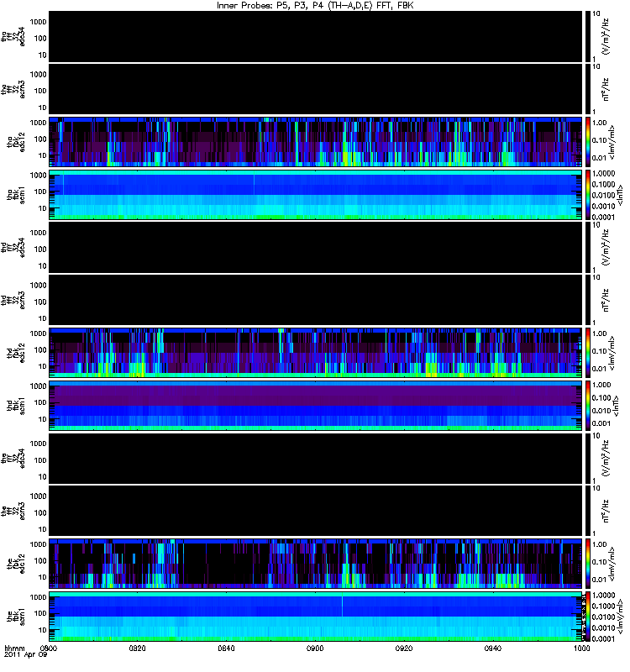Click the 'the fbk edc12' panel label

coord(16,564)
